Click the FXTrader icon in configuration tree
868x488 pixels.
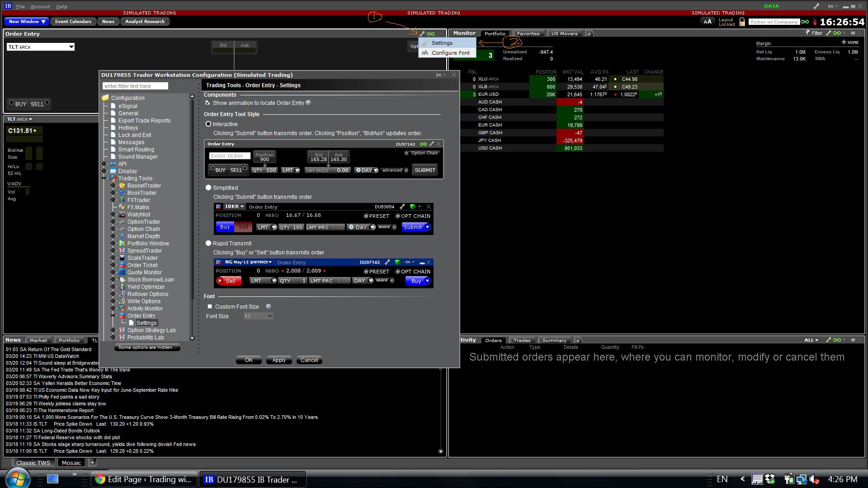(x=122, y=200)
